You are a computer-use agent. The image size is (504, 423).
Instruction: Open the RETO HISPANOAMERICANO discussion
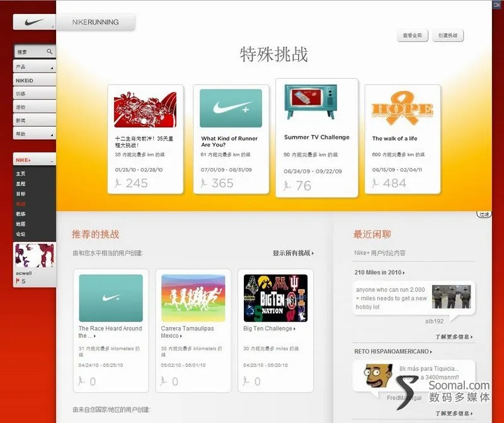coord(393,352)
